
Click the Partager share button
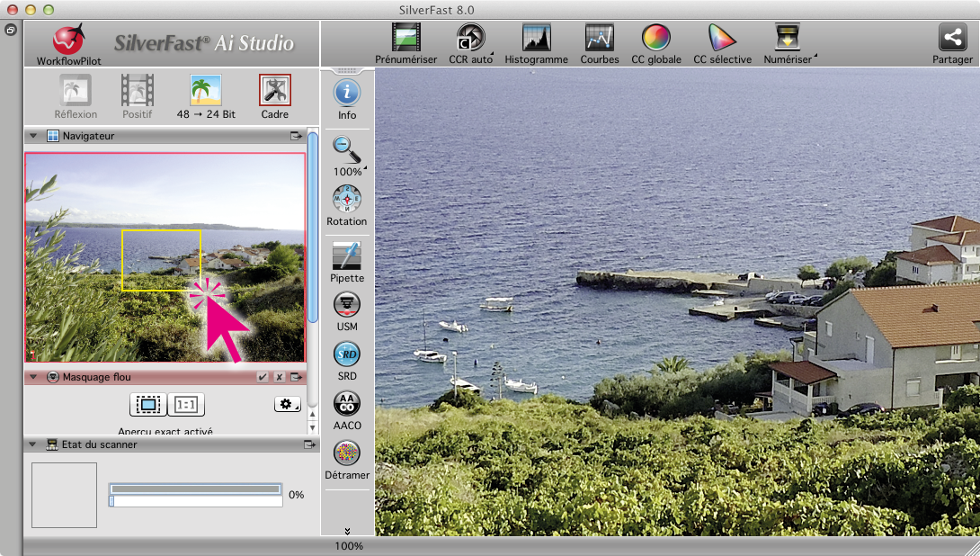click(x=952, y=38)
